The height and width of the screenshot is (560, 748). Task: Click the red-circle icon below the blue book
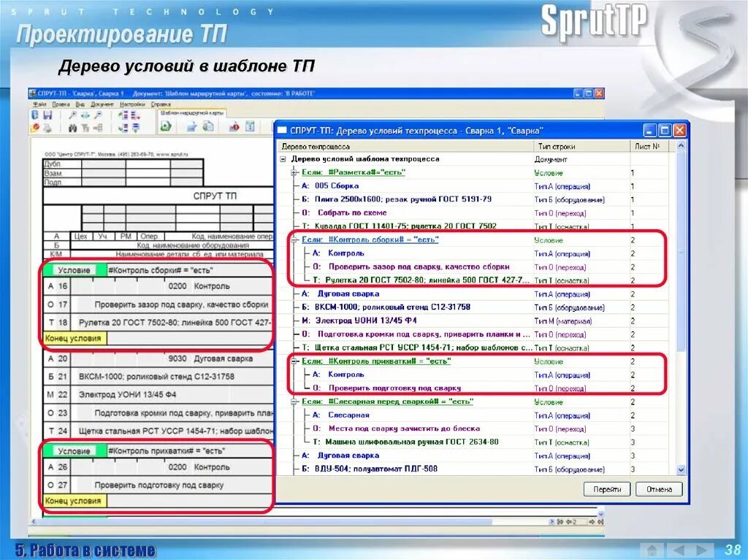coord(35,127)
